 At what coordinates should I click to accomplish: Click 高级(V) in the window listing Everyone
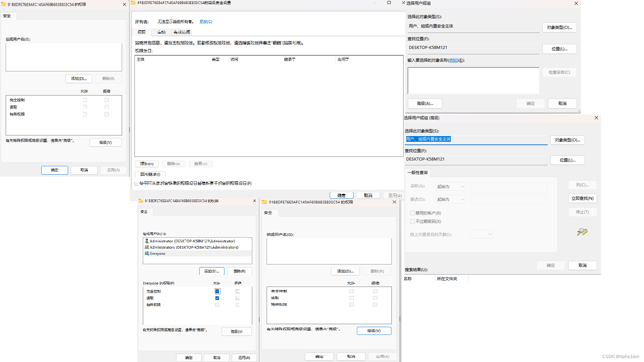236,331
